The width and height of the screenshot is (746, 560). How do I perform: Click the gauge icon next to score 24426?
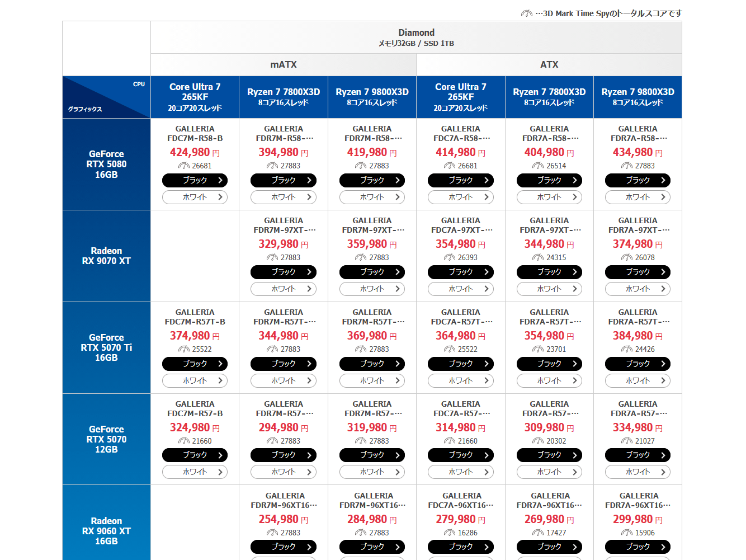(627, 349)
